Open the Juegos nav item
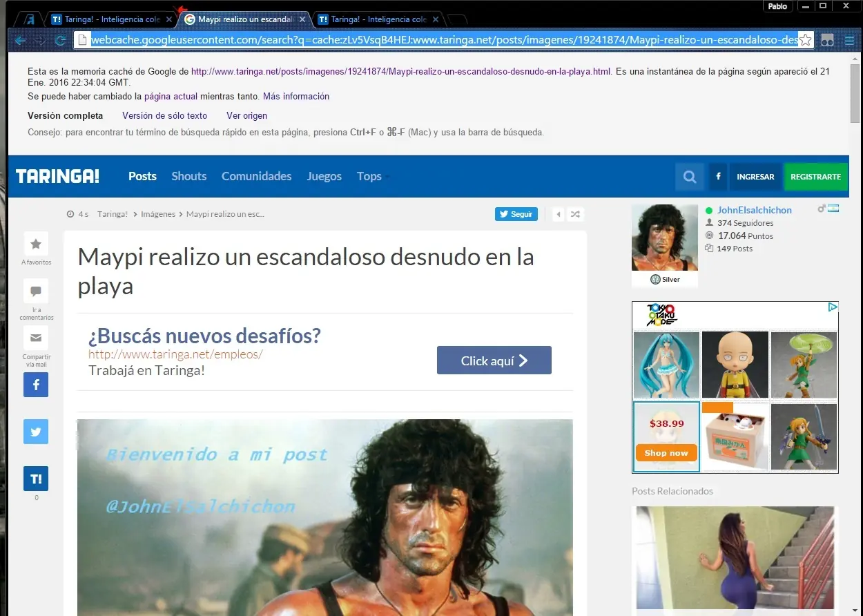Image resolution: width=863 pixels, height=616 pixels. click(324, 176)
